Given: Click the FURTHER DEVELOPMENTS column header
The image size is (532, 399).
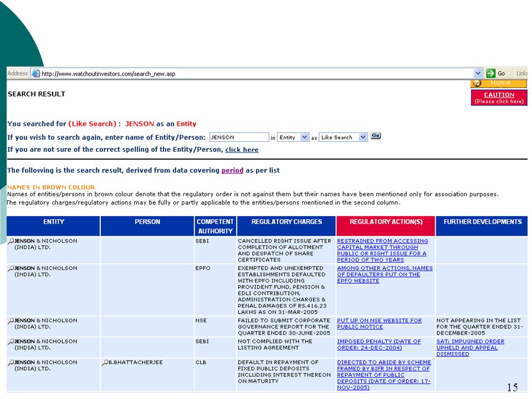Looking at the screenshot, I should tap(482, 226).
